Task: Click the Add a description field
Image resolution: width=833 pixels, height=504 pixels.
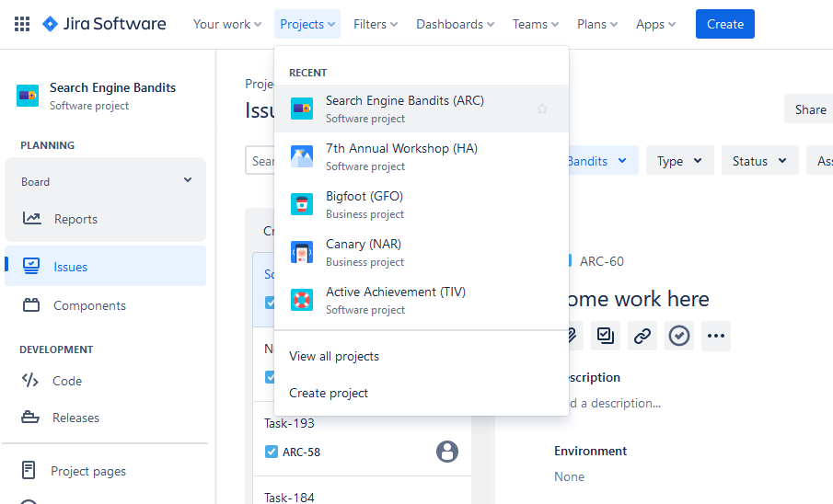Action: (614, 403)
